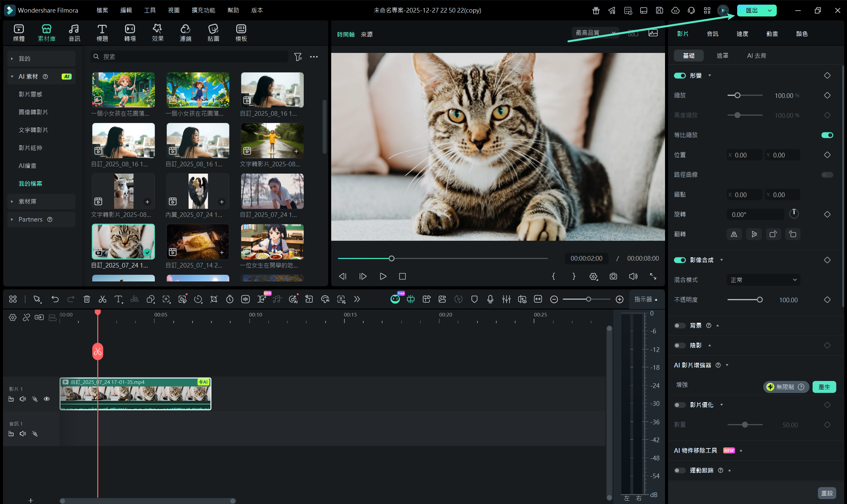Click the 匯出 export button
847x504 pixels.
point(751,10)
